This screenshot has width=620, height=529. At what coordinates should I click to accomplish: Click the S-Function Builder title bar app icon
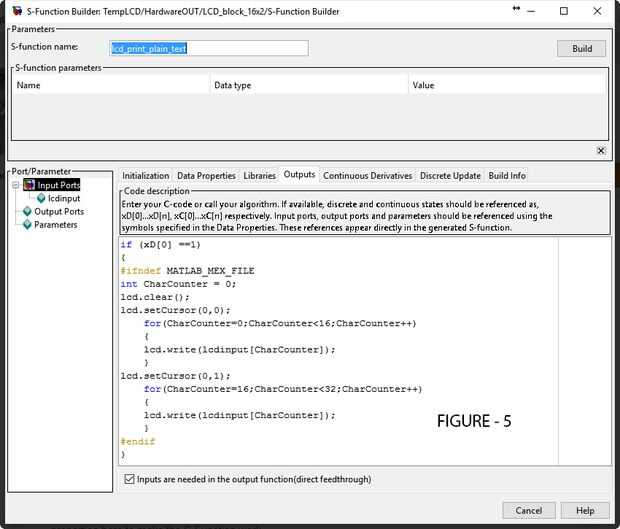click(x=17, y=11)
